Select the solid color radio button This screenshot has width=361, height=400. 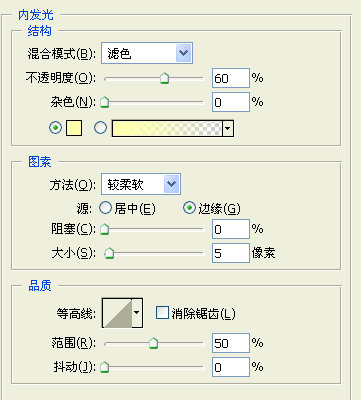(55, 128)
